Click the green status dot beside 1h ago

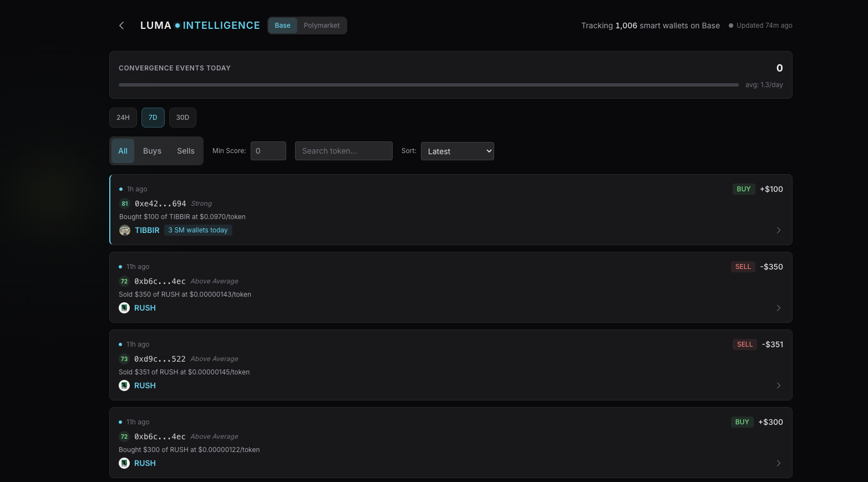click(x=121, y=189)
